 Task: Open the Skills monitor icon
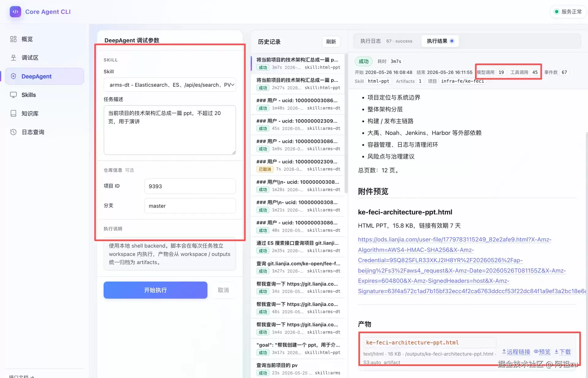(x=13, y=95)
